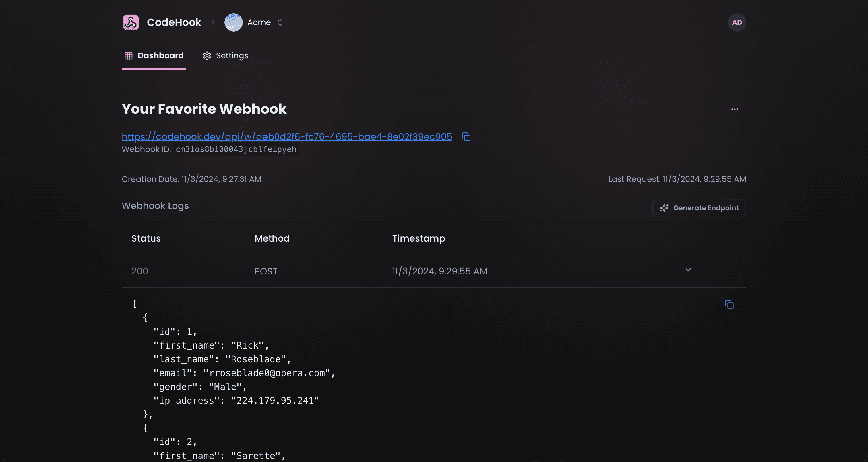Switch to the Settings tab
This screenshot has width=868, height=462.
[232, 56]
